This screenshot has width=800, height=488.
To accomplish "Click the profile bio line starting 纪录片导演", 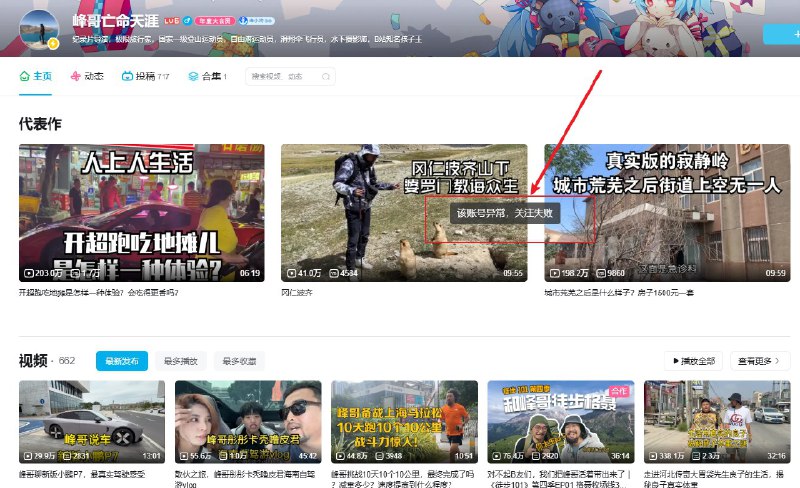I will coord(247,39).
